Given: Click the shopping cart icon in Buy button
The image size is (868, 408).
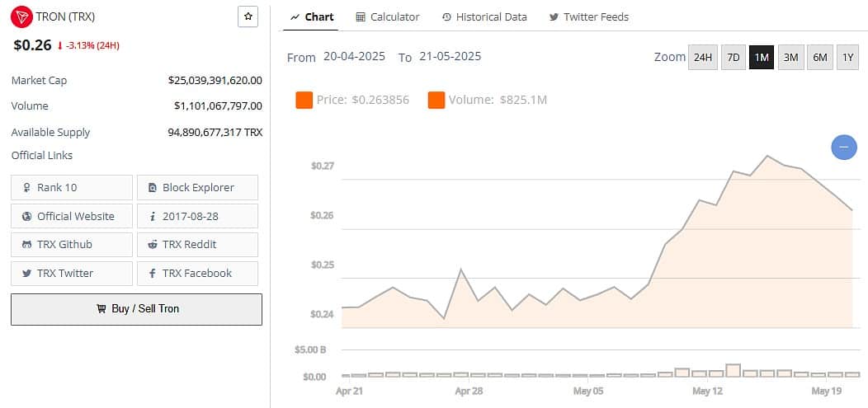Looking at the screenshot, I should (101, 309).
